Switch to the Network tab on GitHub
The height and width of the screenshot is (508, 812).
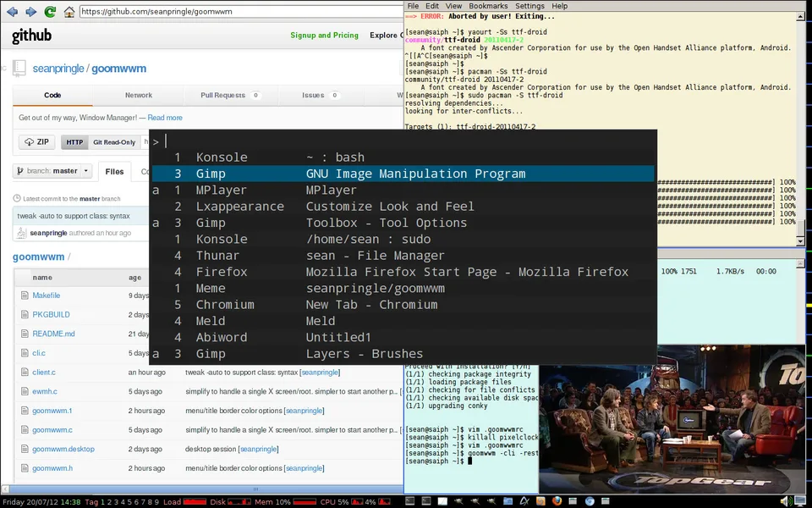click(x=139, y=96)
